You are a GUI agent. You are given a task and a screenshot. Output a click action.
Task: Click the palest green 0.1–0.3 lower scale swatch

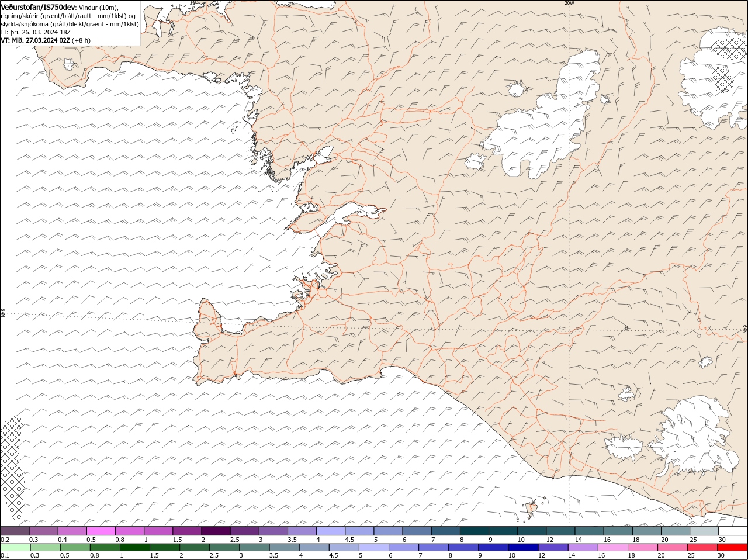pos(15,547)
